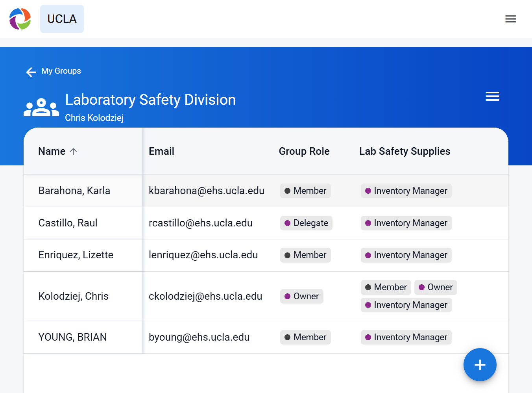Click the Group Role column header

coord(304,151)
